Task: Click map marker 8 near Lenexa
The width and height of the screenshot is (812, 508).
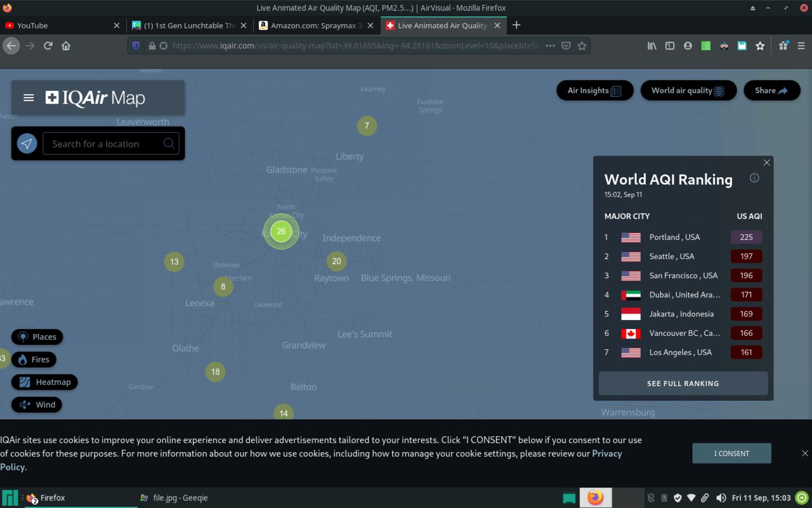Action: click(x=223, y=286)
